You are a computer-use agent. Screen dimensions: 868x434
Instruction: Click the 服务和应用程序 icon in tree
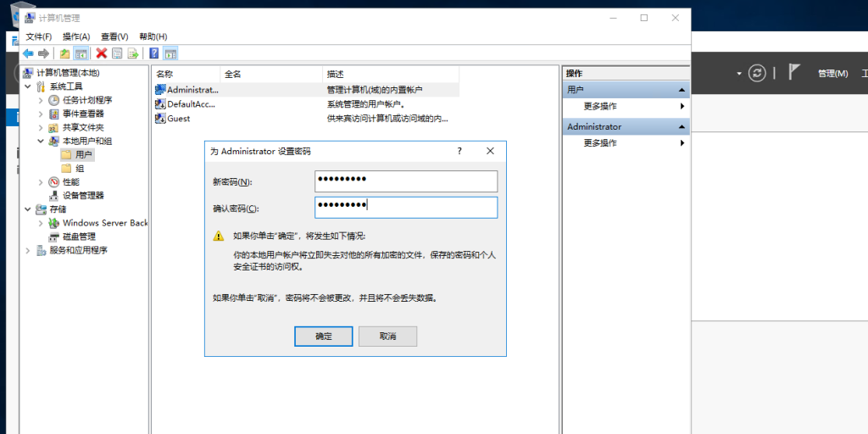[41, 250]
